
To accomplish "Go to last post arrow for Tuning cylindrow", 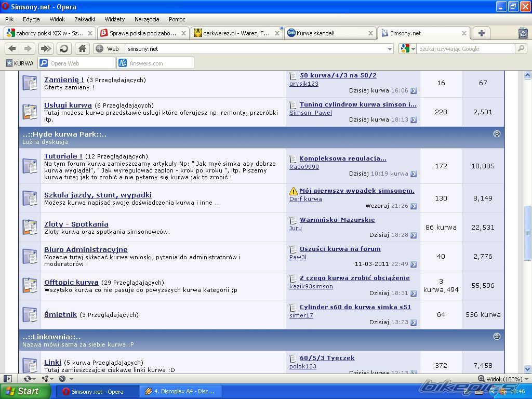I will coord(413,120).
